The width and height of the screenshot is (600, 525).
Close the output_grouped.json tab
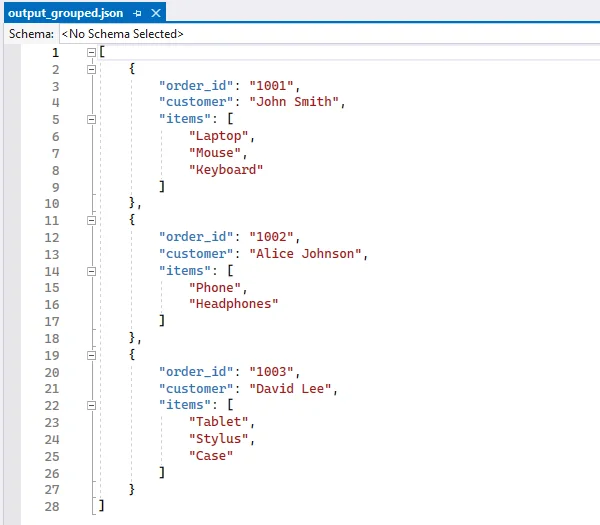(x=154, y=13)
